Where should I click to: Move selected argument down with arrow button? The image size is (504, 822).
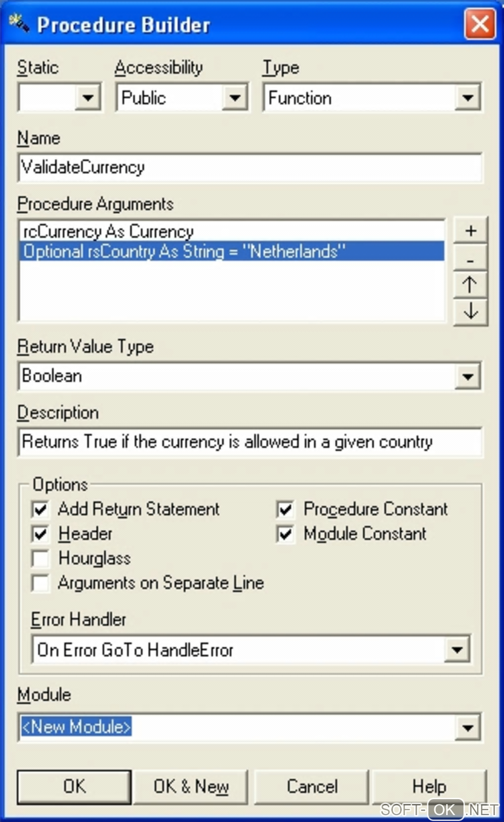[x=470, y=312]
